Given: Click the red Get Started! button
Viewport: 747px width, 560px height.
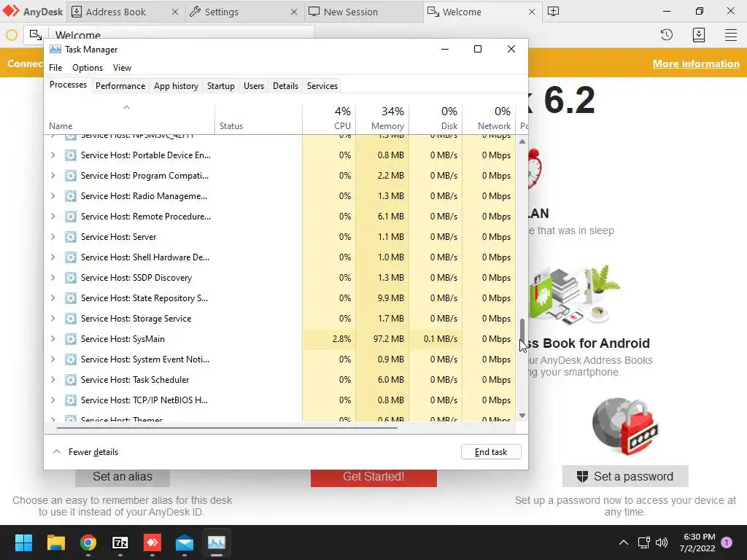Looking at the screenshot, I should pyautogui.click(x=373, y=477).
